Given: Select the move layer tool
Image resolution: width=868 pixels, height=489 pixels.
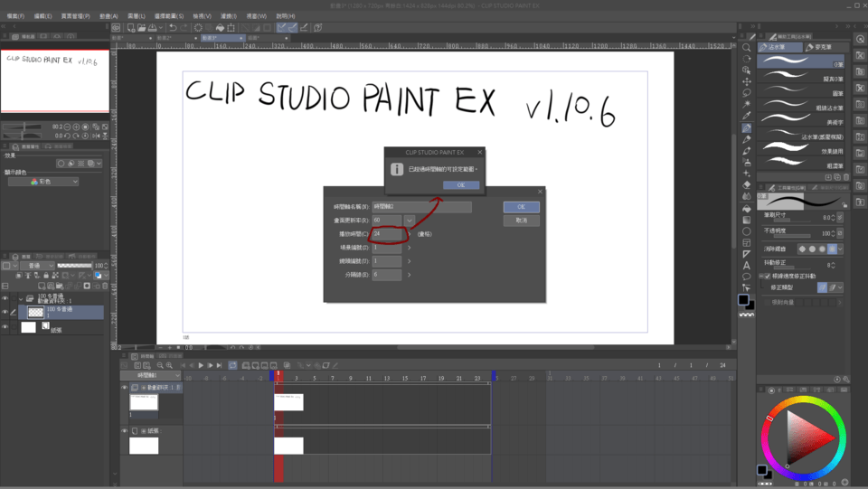Looking at the screenshot, I should (746, 82).
